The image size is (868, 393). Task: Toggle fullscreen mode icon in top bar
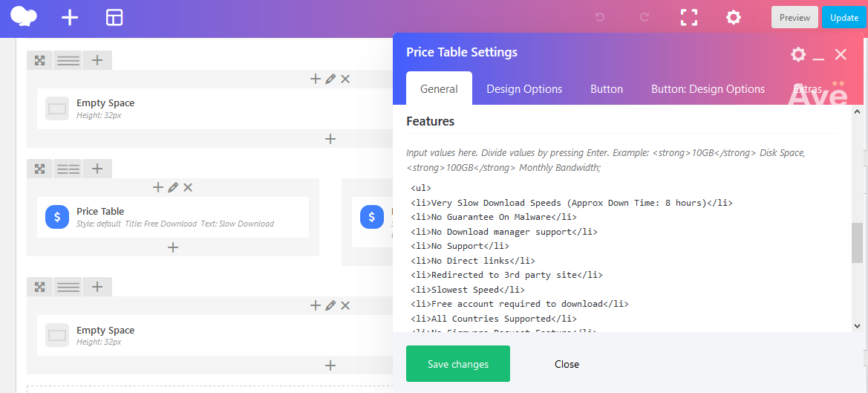pos(688,18)
